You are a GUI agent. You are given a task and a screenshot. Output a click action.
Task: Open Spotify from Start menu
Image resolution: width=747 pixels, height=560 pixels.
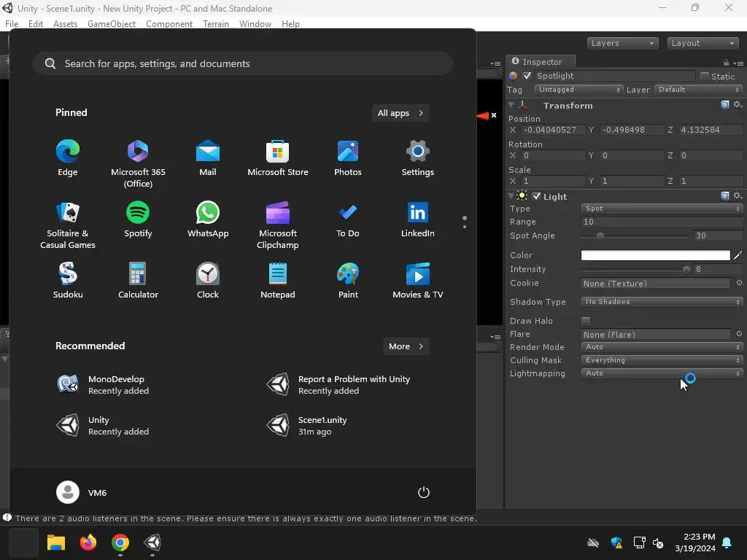coord(138,219)
